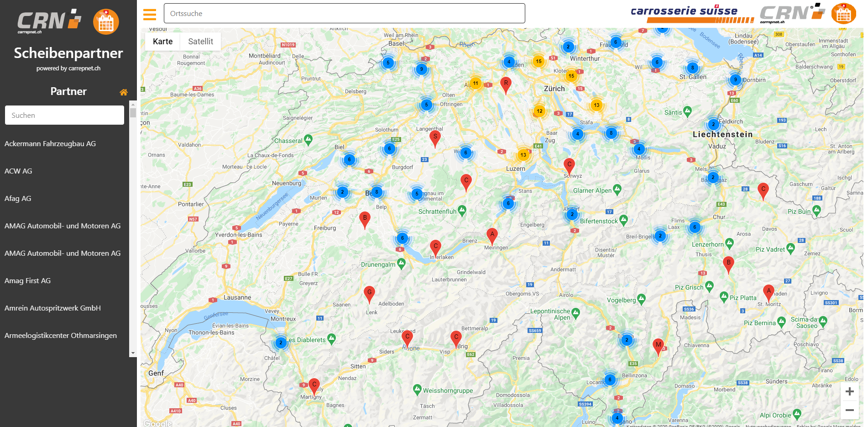Open the blue cluster 9 near Dornbirn

[x=735, y=79]
